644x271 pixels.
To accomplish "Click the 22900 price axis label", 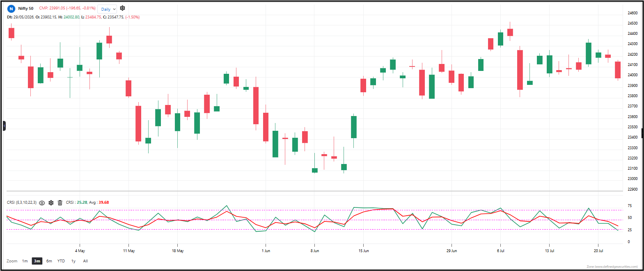I will coord(633,189).
